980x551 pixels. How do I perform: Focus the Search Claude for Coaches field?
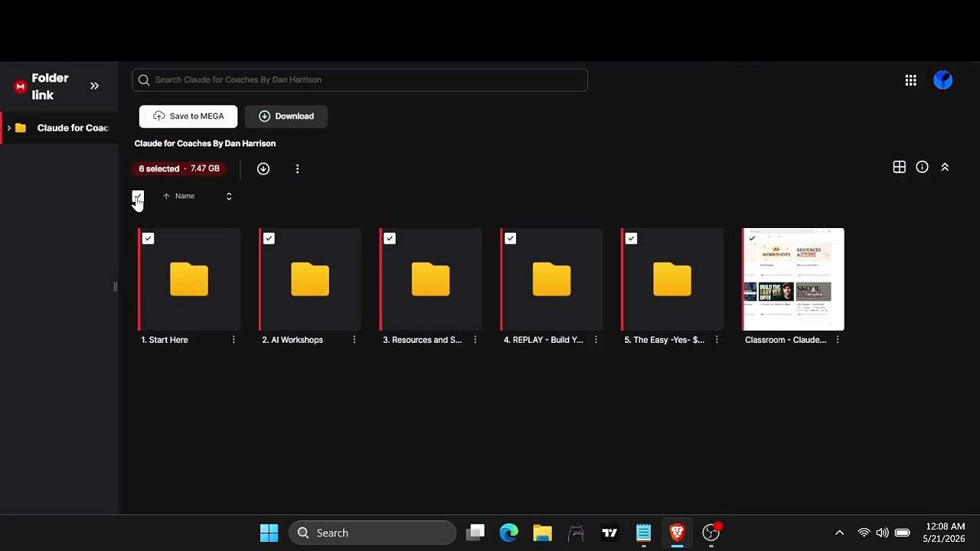click(x=360, y=80)
